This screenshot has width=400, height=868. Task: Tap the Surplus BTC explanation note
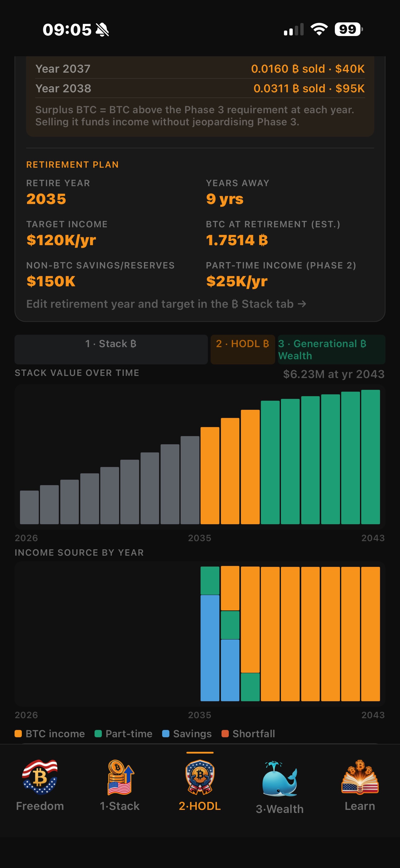point(195,115)
